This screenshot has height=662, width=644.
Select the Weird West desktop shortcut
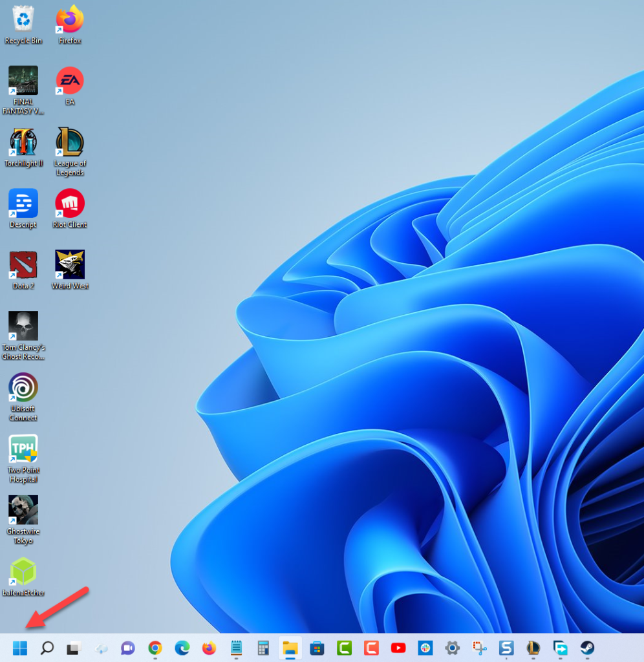[x=70, y=270]
